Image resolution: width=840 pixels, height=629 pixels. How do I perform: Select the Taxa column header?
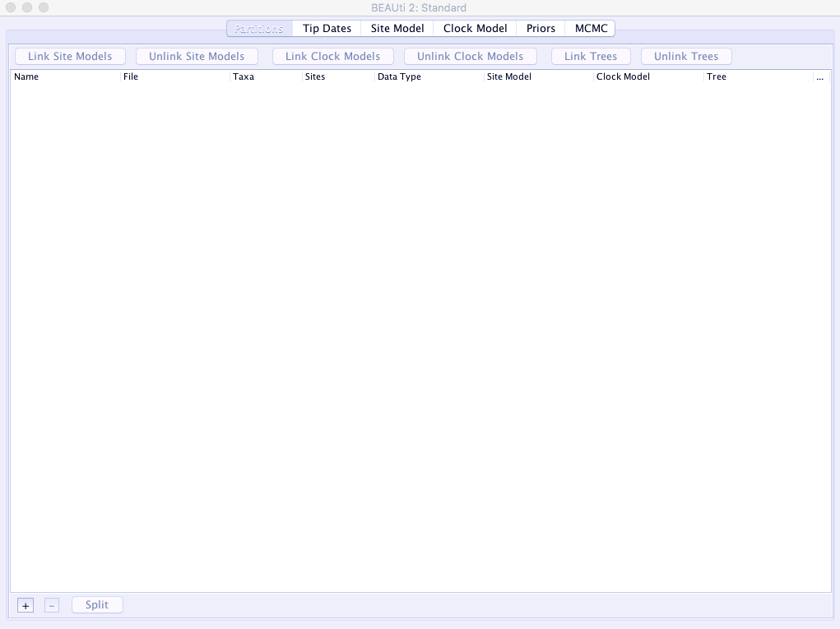(x=267, y=76)
